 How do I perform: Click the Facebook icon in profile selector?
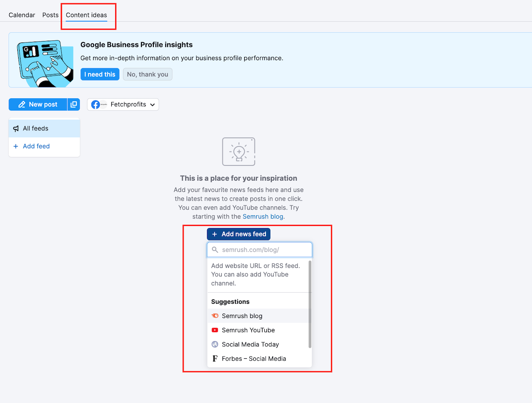pos(95,105)
